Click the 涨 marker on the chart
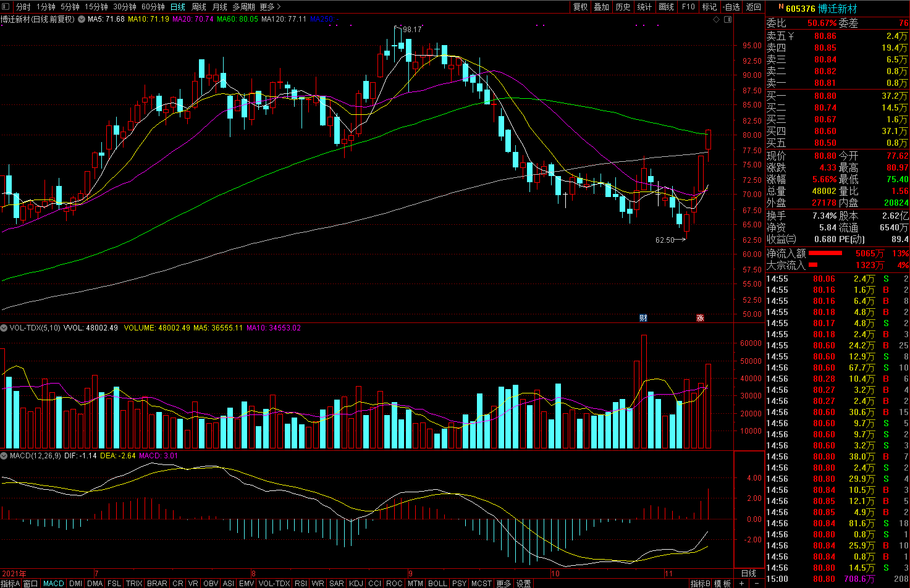Image resolution: width=910 pixels, height=588 pixels. [700, 318]
